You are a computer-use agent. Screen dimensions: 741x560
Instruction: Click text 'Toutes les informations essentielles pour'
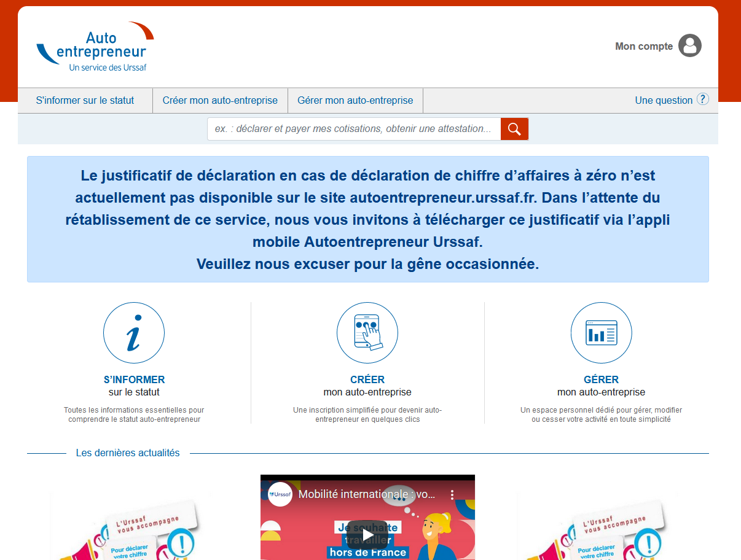click(134, 410)
